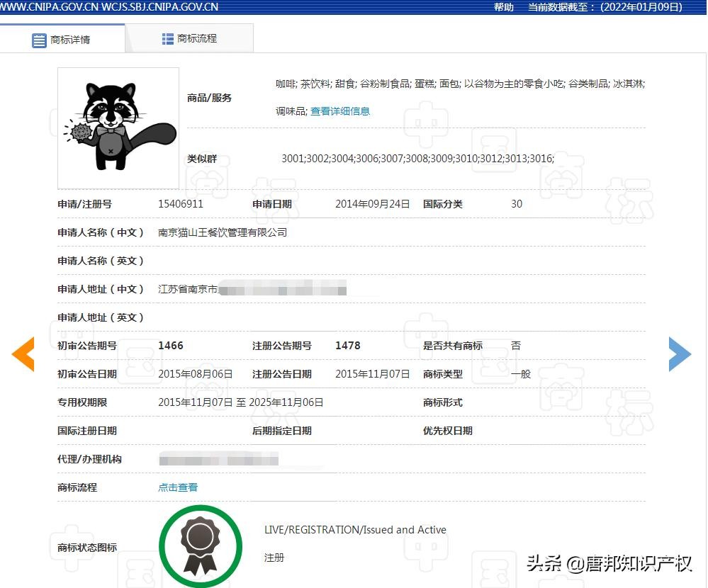Screen dimensions: 708x588
Task: Click registration number 15406911
Action: pos(181,204)
